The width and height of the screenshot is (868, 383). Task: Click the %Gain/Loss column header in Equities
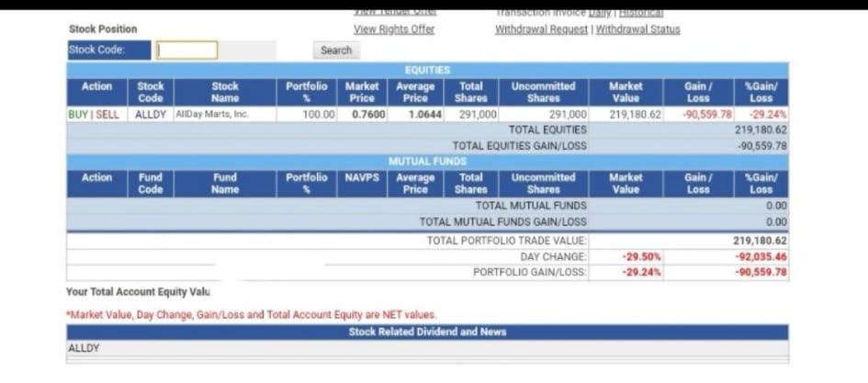pos(761,93)
